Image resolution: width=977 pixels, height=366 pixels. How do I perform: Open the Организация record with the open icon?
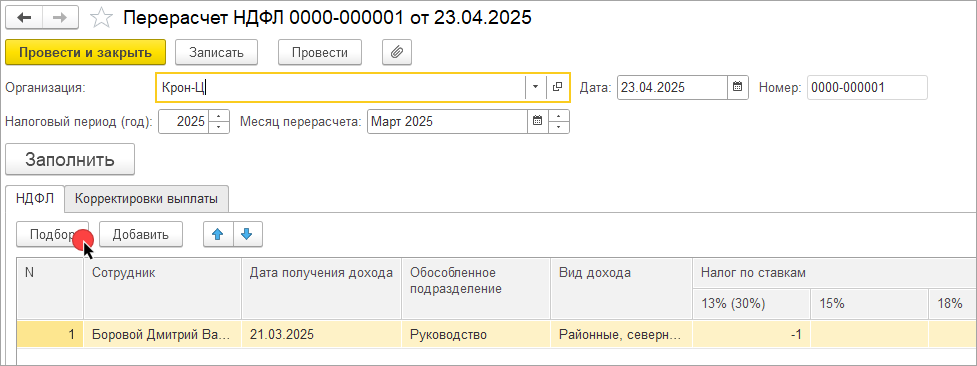click(558, 87)
